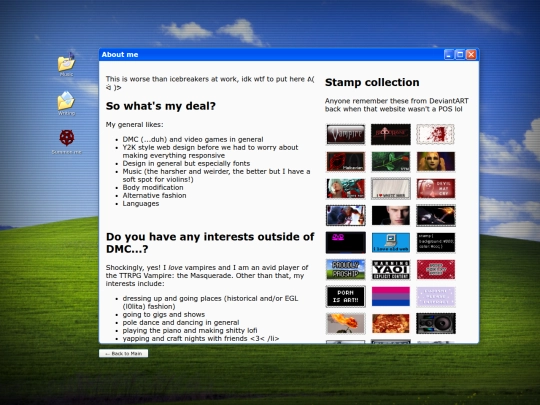The height and width of the screenshot is (405, 540).
Task: Open the Music folder on the desktop
Action: [66, 64]
